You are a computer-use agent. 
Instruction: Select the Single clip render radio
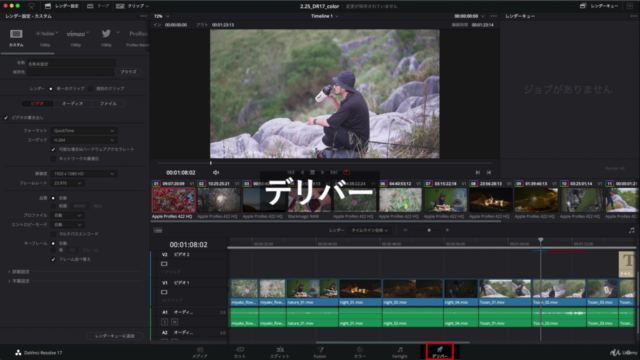pos(51,89)
